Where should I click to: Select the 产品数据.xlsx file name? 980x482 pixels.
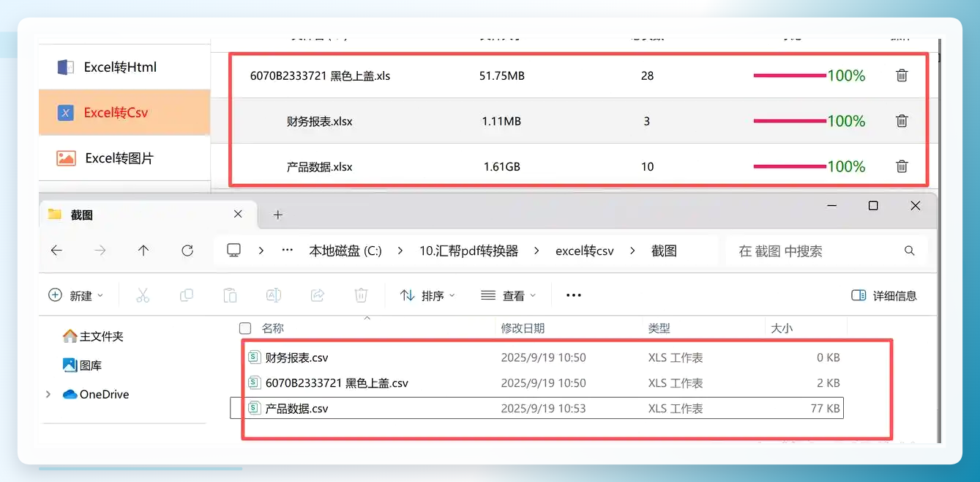pyautogui.click(x=320, y=166)
